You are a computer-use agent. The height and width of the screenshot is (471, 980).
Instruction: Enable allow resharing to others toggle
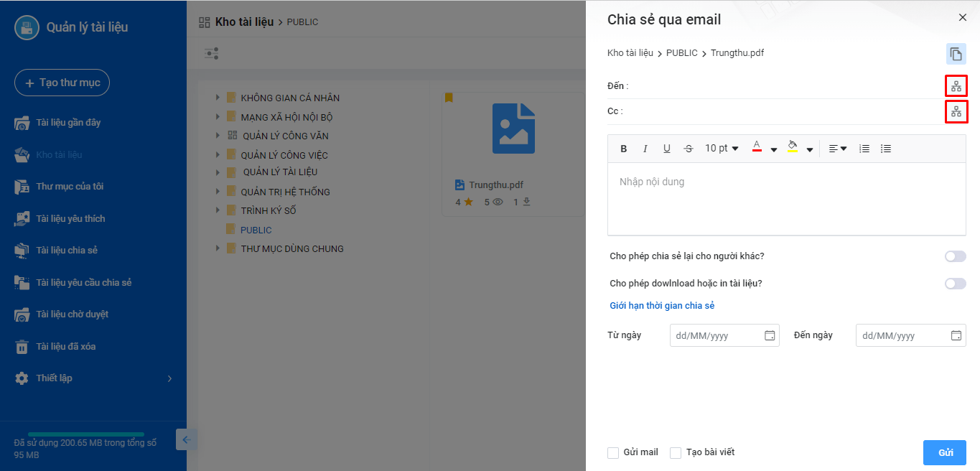click(955, 256)
